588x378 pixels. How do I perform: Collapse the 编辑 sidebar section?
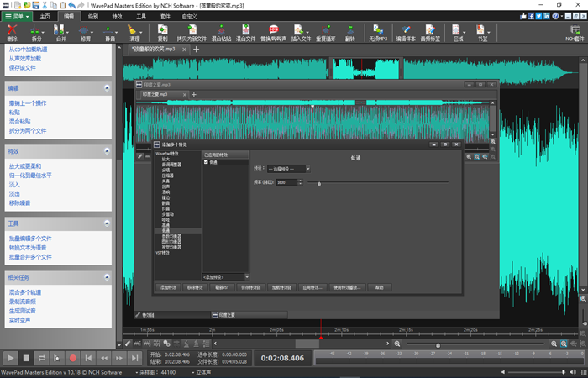[x=107, y=87]
